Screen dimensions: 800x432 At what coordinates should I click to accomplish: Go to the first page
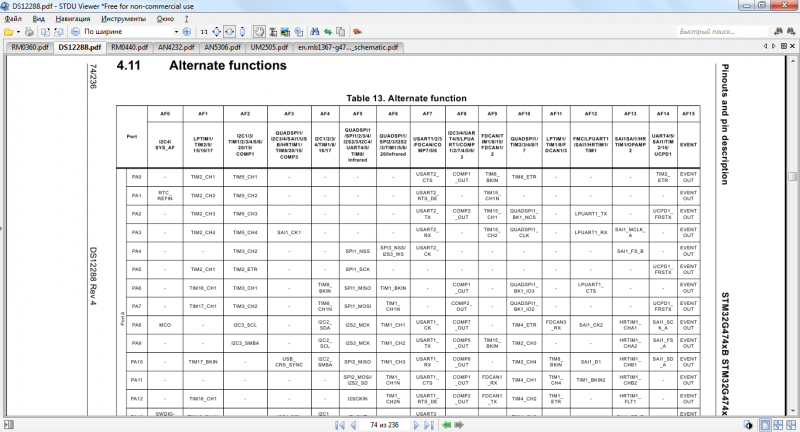pos(340,425)
